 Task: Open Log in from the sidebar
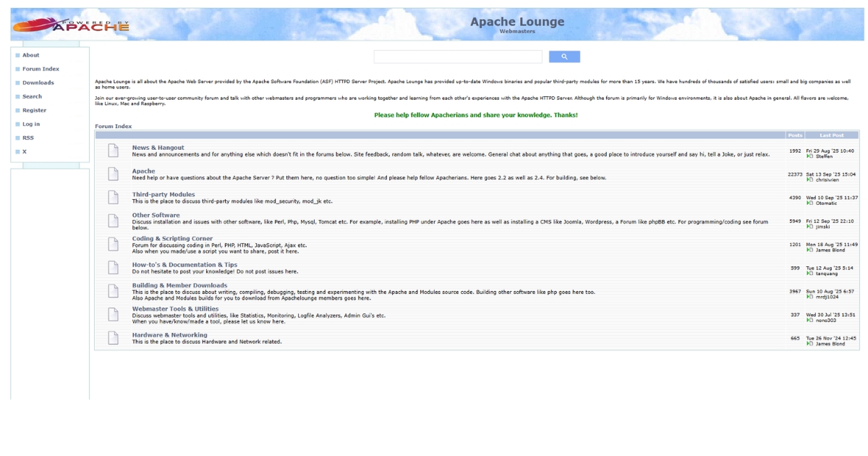pyautogui.click(x=31, y=124)
